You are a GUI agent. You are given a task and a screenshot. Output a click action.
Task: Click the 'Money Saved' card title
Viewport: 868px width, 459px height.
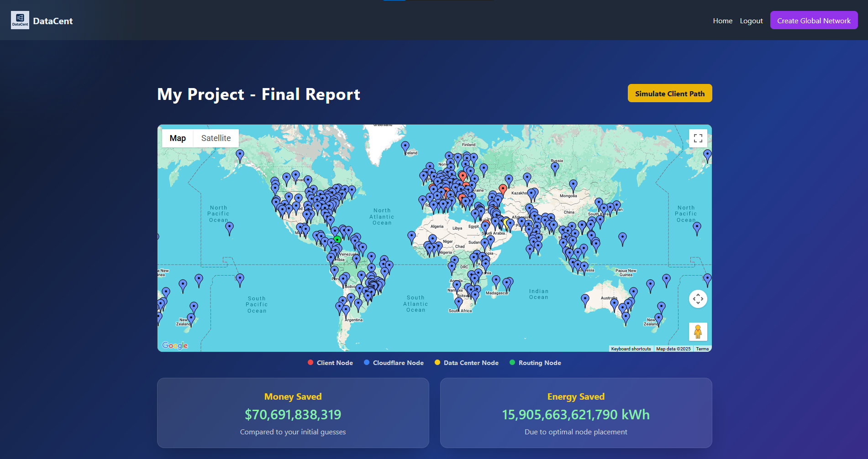point(293,396)
